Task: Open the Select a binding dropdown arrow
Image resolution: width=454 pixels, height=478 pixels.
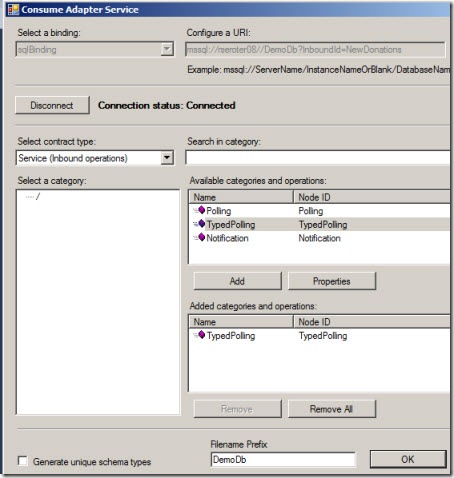Action: 167,49
